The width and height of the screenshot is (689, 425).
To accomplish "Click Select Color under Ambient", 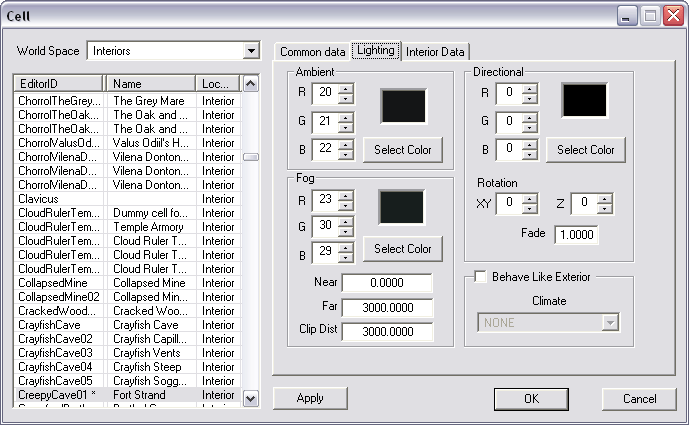I will click(403, 150).
